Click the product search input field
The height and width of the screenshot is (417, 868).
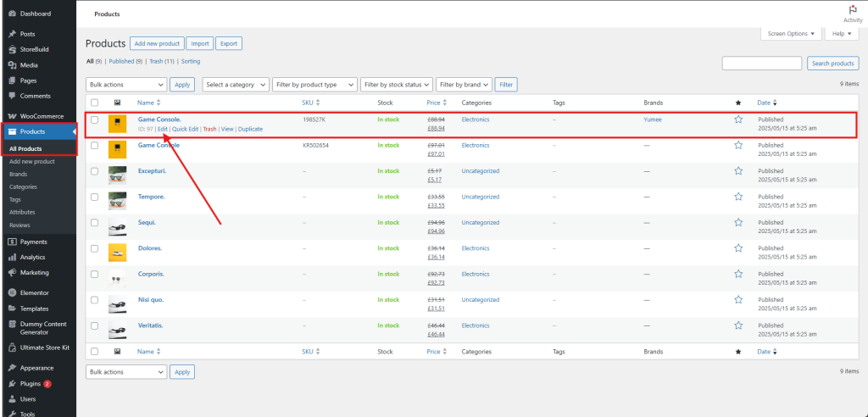[762, 63]
